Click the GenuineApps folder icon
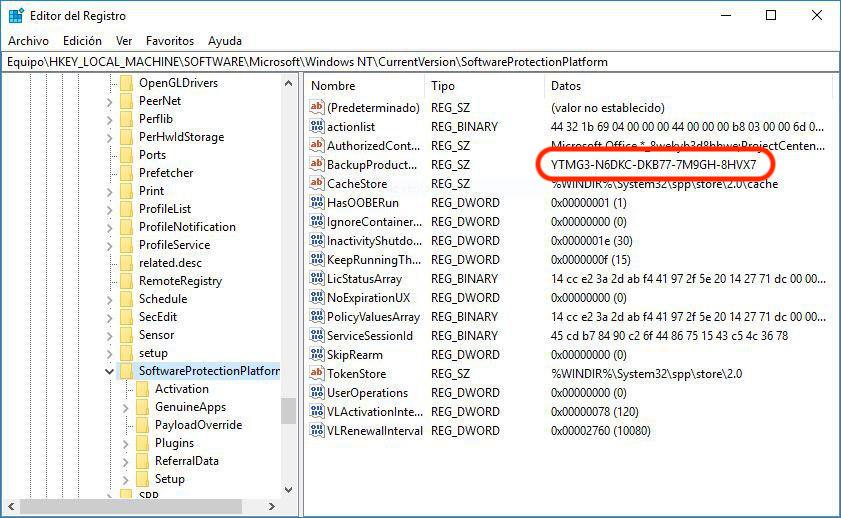 142,407
